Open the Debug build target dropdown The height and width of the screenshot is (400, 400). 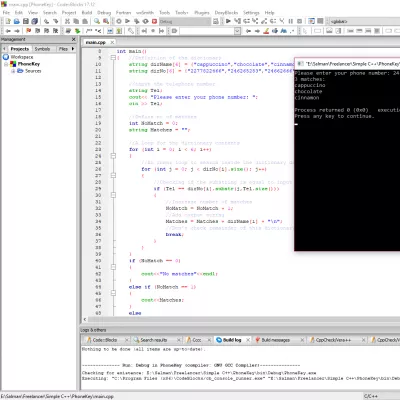click(x=184, y=21)
